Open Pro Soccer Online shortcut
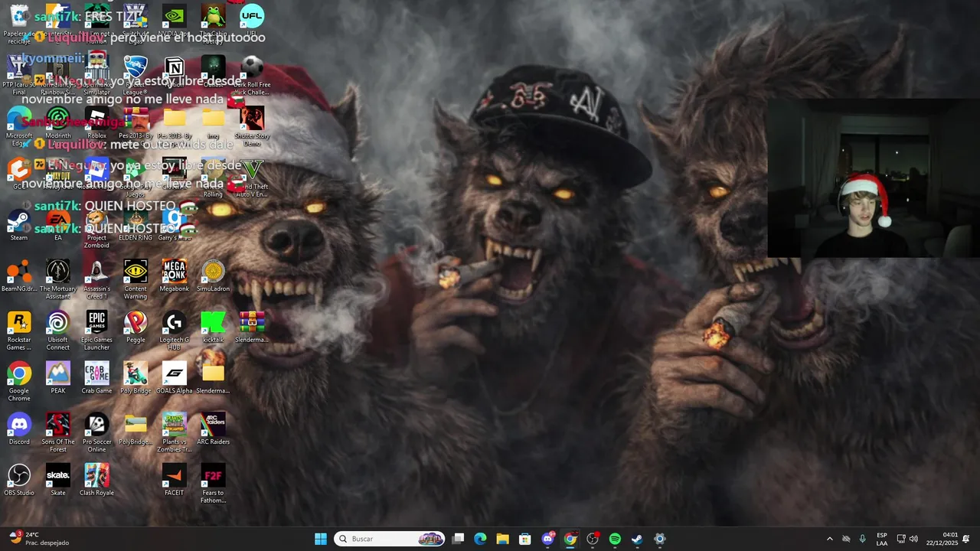Screen dimensions: 980x551 [x=96, y=432]
